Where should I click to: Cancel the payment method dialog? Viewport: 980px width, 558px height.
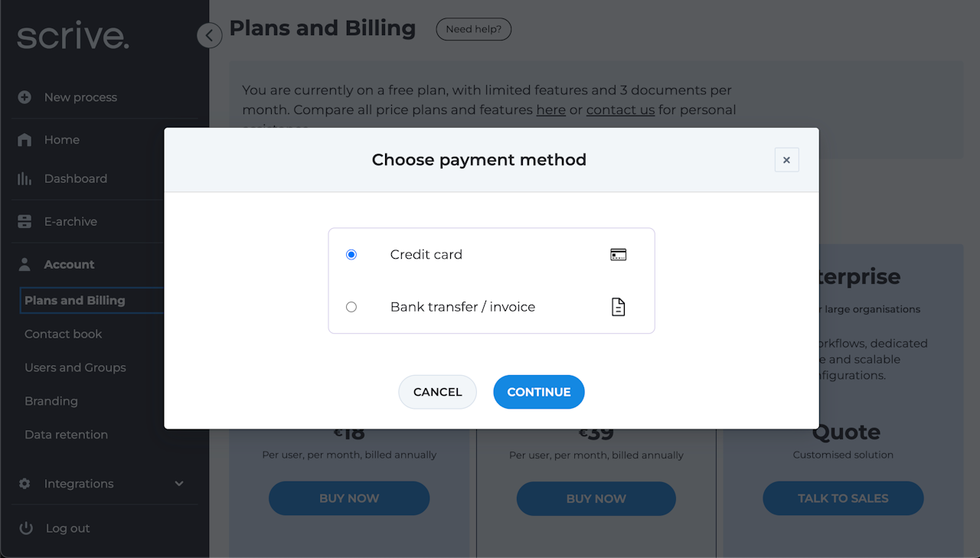(x=437, y=392)
